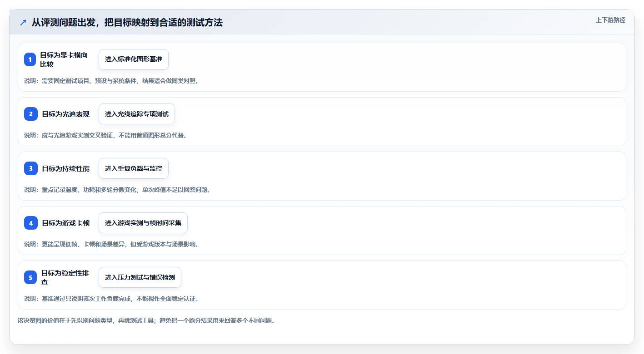Click step badge 2 for 光追表现
644x354 pixels.
point(31,114)
